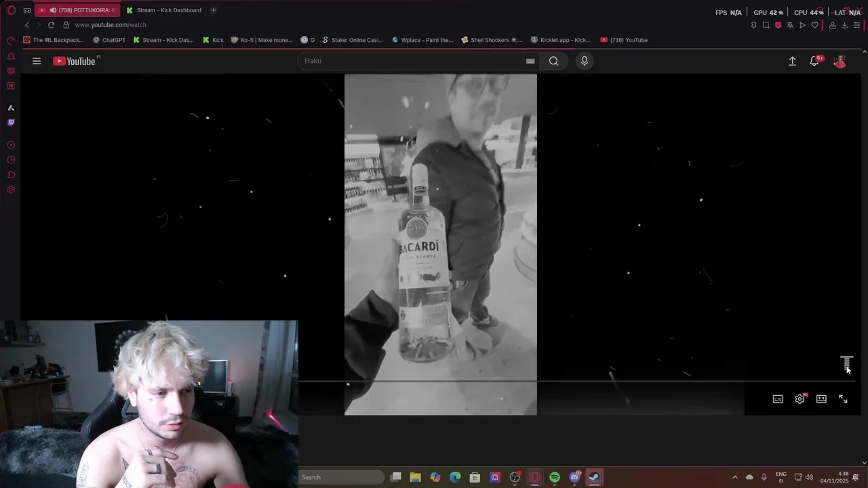Open video player settings gear
The height and width of the screenshot is (488, 868).
tap(800, 399)
